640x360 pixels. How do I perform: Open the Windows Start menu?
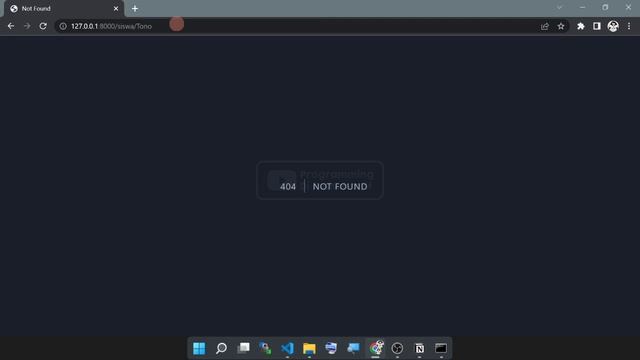(x=199, y=348)
